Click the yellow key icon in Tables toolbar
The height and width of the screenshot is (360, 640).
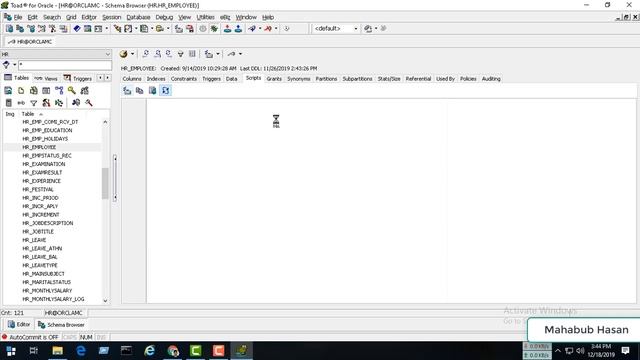[72, 91]
